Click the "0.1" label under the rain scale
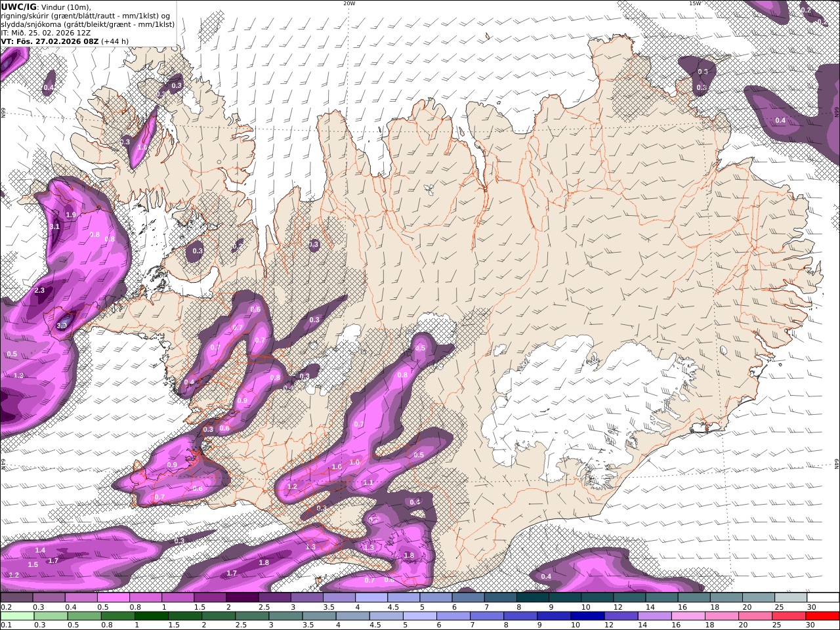 point(6,625)
